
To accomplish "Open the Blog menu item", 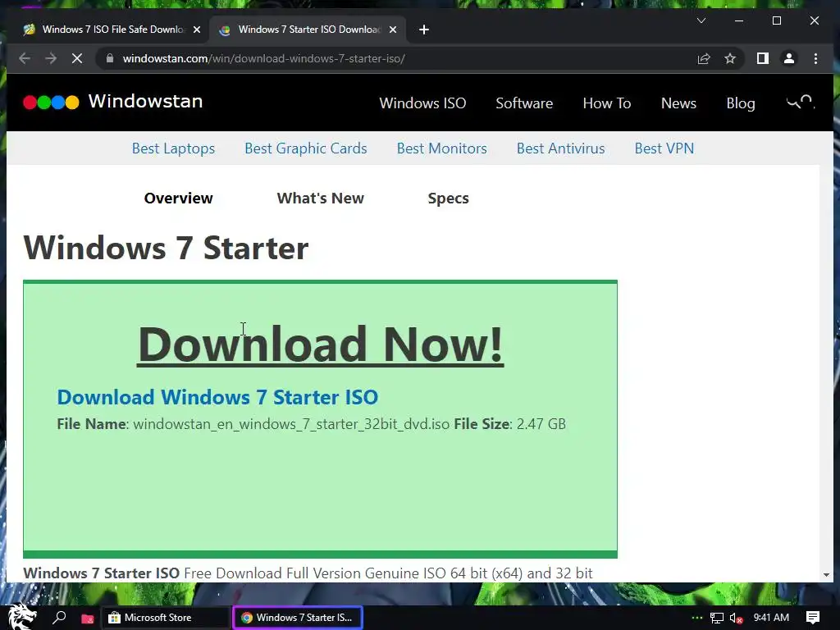I will 741,103.
